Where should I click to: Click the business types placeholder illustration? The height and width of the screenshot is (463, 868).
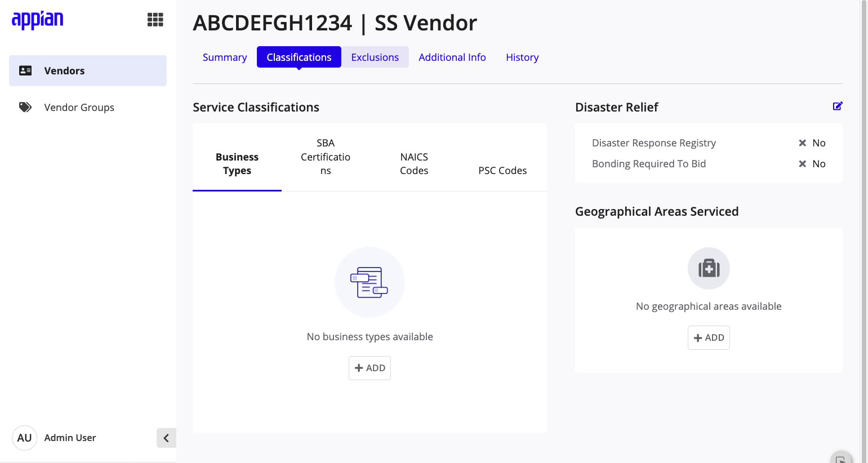[x=370, y=282]
